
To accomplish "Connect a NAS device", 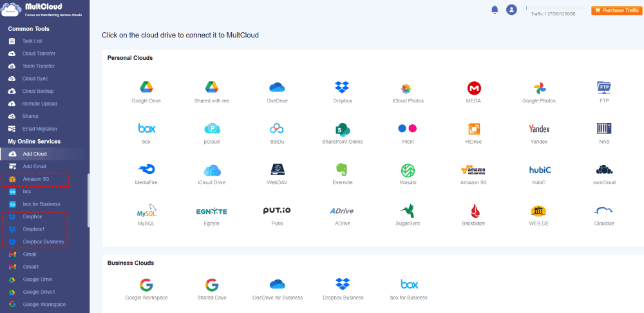I will point(604,133).
